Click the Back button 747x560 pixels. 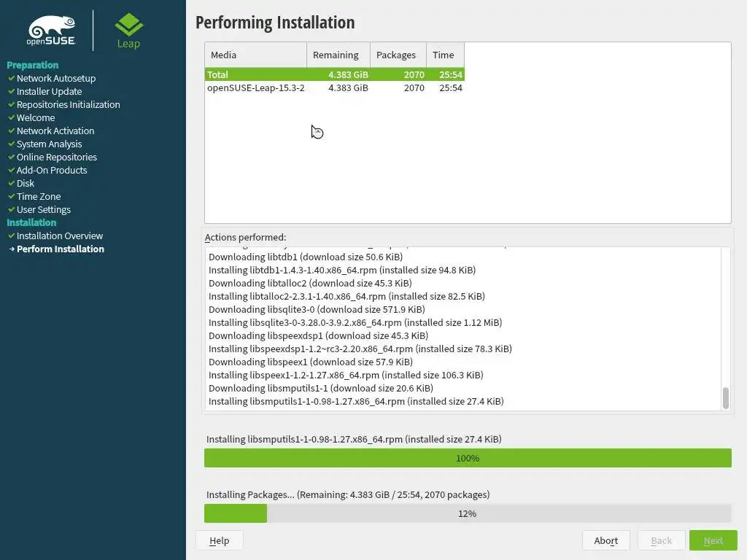pos(661,540)
